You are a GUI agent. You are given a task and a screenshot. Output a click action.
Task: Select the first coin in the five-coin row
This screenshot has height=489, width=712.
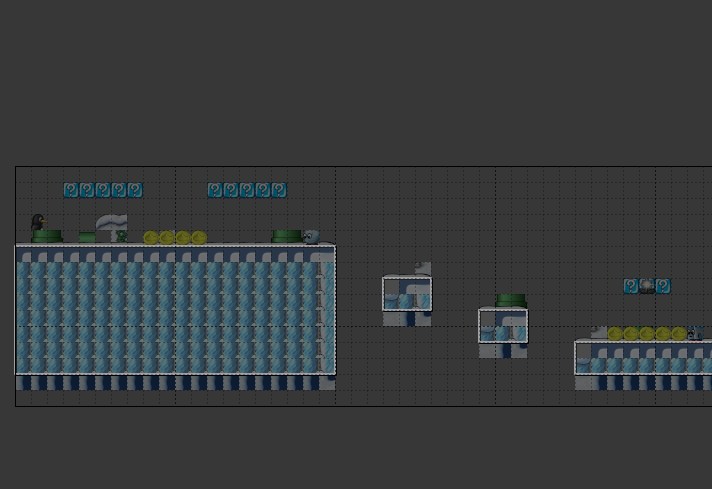[615, 334]
